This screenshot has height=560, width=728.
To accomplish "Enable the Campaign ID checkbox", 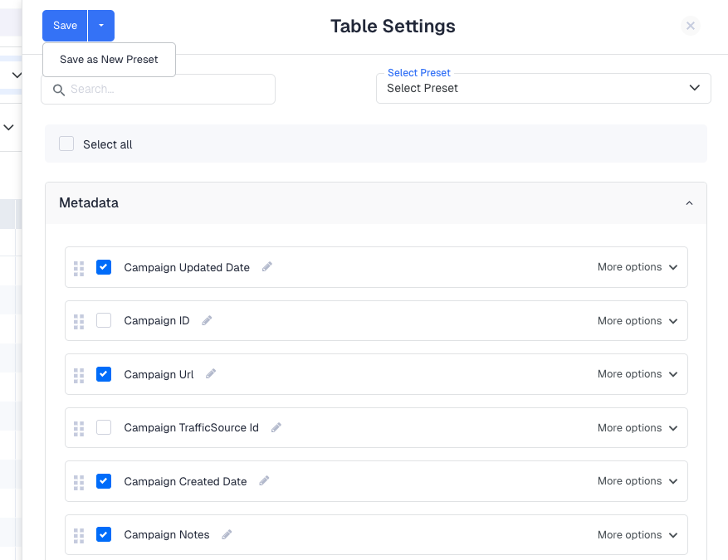I will tap(104, 320).
